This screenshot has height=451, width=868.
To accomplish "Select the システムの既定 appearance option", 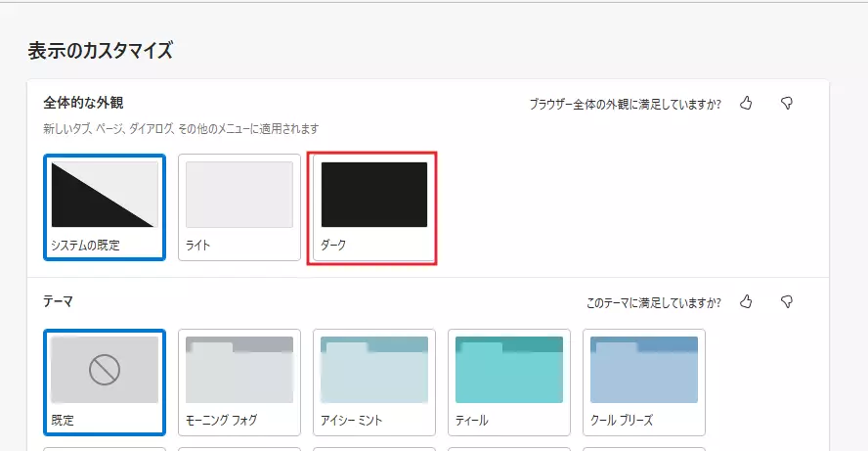I will point(105,207).
